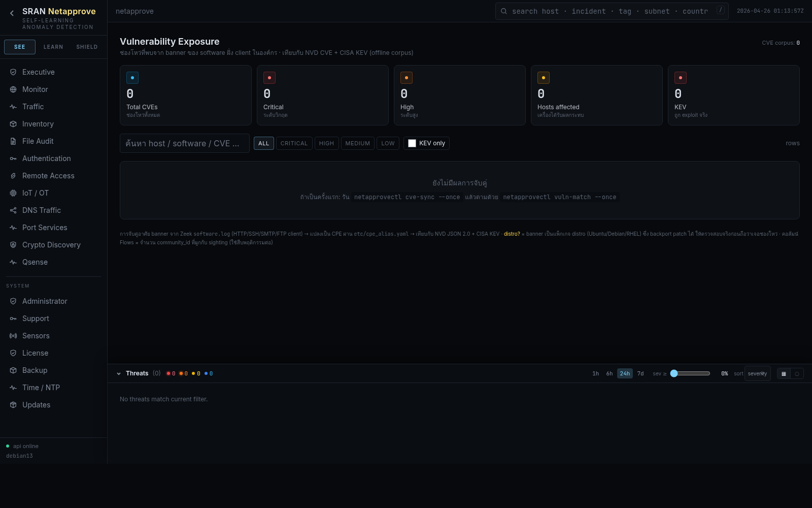Switch to the SHIELD tab
This screenshot has height=508, width=812.
87,47
